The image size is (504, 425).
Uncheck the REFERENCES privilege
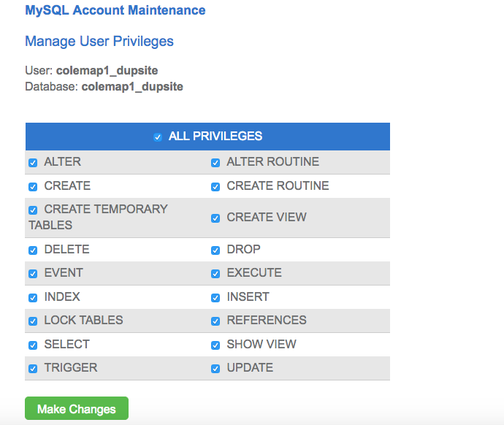pos(215,321)
